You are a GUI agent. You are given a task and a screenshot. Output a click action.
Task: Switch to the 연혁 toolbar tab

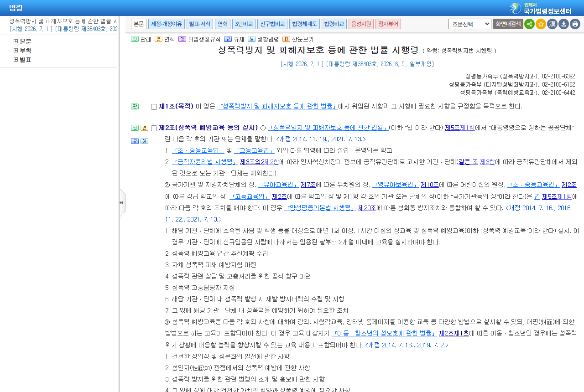point(223,24)
